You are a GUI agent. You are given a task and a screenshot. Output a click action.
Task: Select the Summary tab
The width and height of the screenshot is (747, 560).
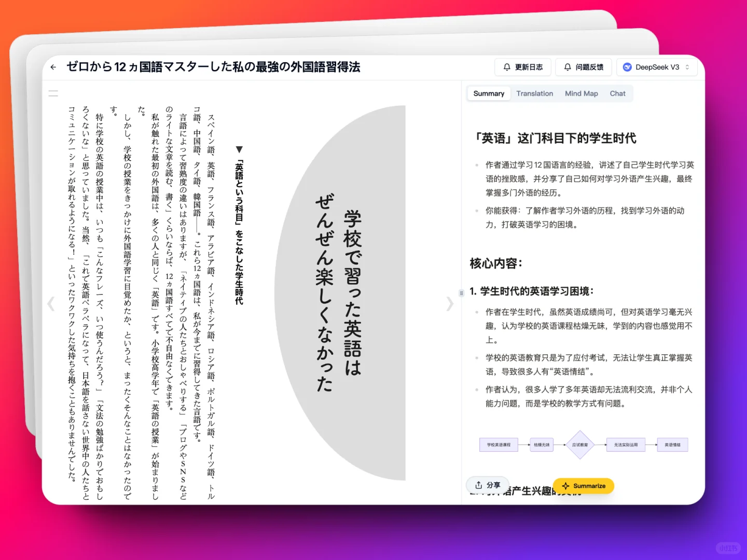[x=488, y=93]
